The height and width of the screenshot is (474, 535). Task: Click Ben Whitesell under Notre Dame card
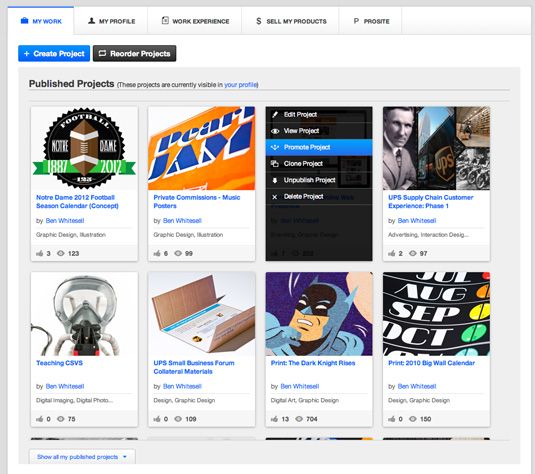[65, 220]
